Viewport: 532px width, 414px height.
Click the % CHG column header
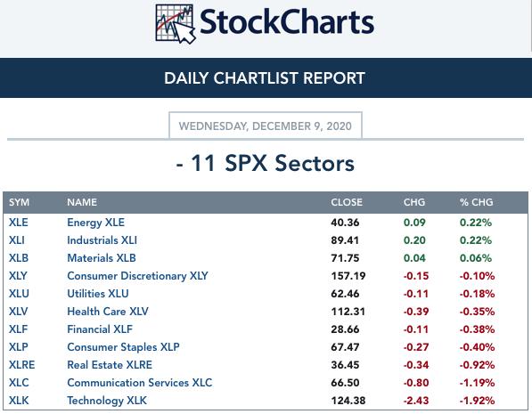(477, 202)
